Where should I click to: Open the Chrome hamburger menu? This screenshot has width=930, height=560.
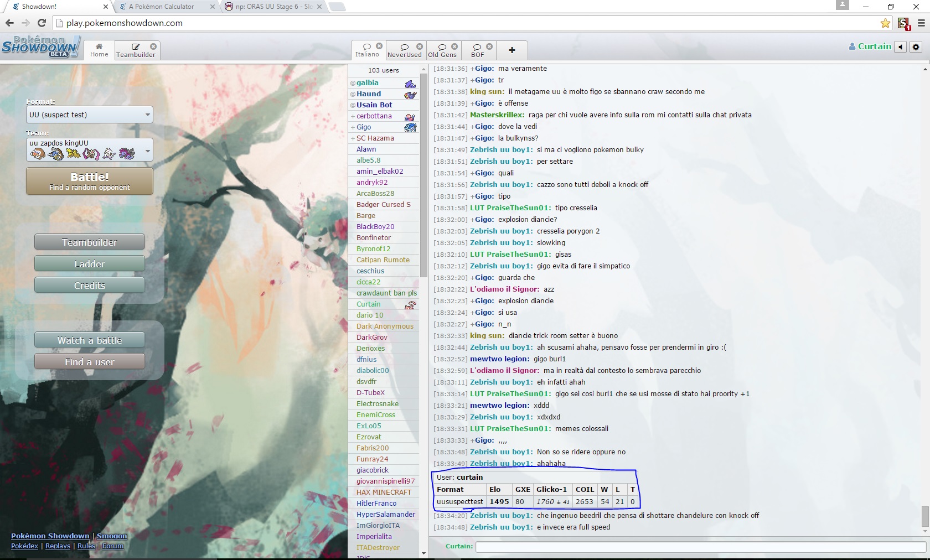tap(921, 23)
